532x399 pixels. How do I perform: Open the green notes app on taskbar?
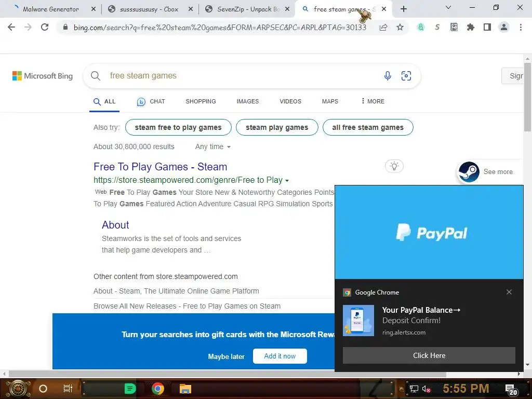coord(130,389)
